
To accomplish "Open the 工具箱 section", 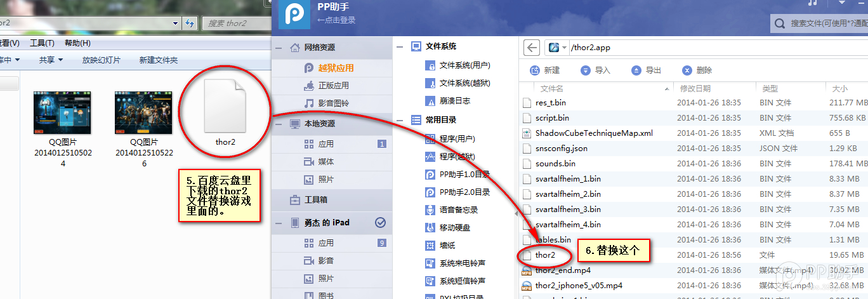I will tap(315, 199).
